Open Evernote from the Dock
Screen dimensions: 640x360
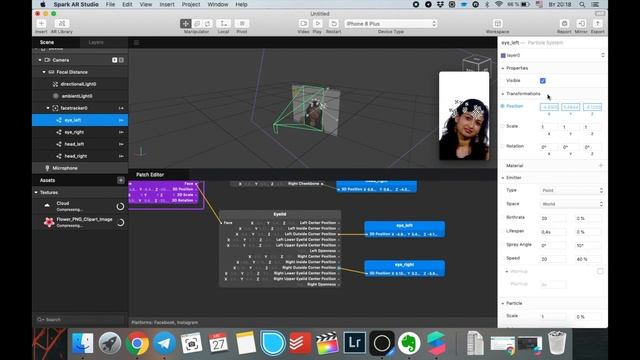point(409,343)
